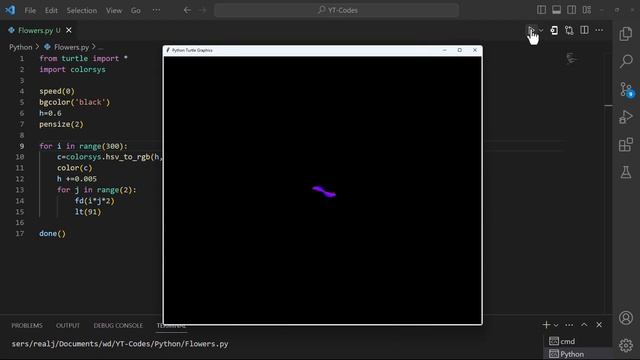The width and height of the screenshot is (640, 360).
Task: Open the Search view in the activity bar
Action: click(x=626, y=61)
